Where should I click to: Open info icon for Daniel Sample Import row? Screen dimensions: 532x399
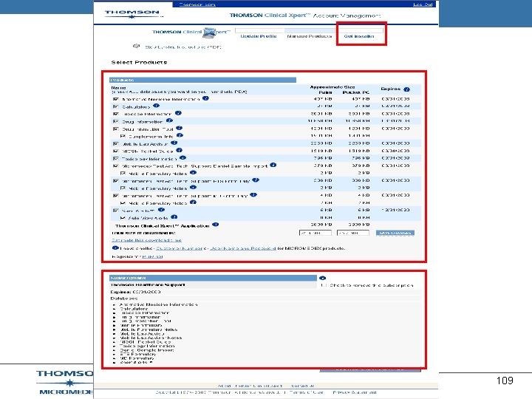click(273, 166)
